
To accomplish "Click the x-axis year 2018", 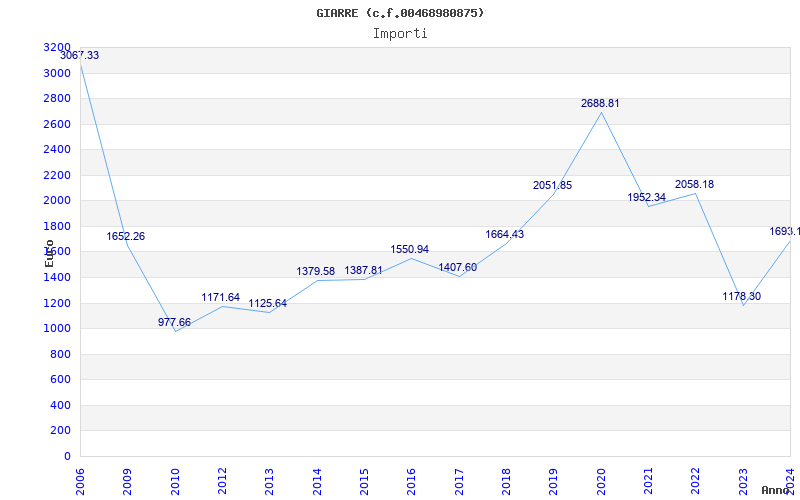I will [x=506, y=482].
